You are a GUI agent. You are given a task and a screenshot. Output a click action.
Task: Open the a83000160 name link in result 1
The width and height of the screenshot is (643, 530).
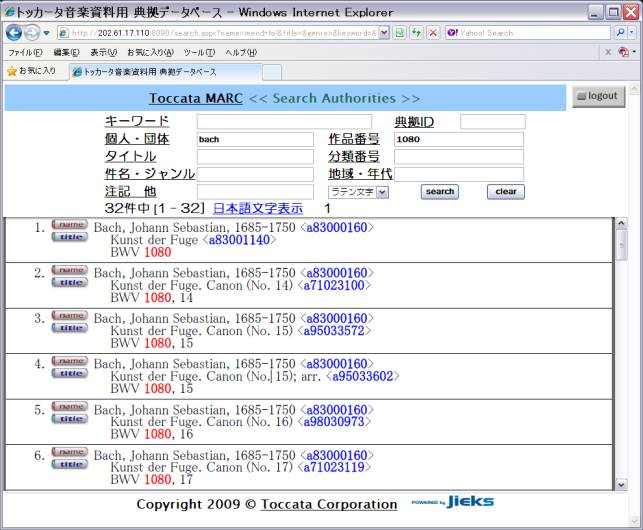point(337,227)
